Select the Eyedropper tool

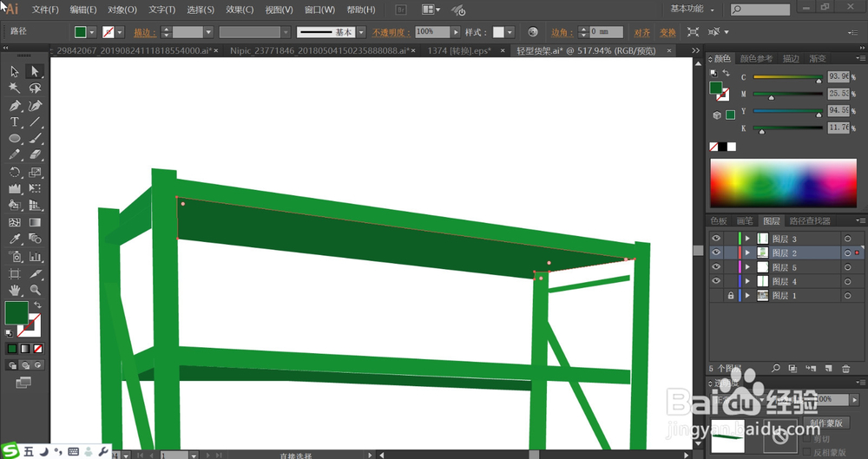(15, 239)
